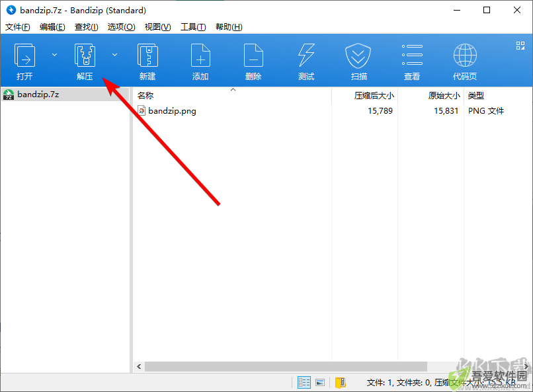Expand the dropdown arrow next to 解压
This screenshot has height=392, width=533.
pos(115,55)
